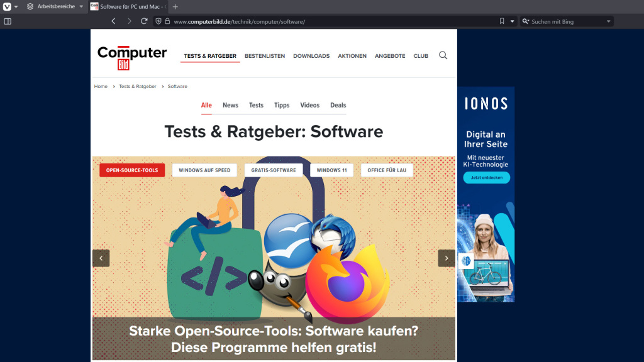Open the Computer Bild site search

tap(443, 55)
